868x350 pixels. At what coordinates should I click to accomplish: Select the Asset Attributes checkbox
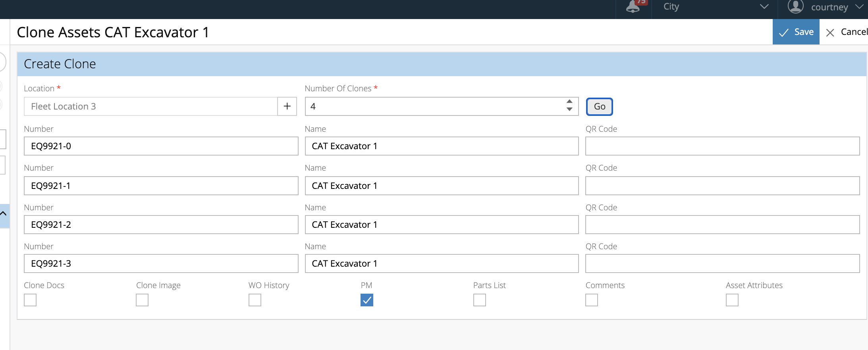coord(732,300)
